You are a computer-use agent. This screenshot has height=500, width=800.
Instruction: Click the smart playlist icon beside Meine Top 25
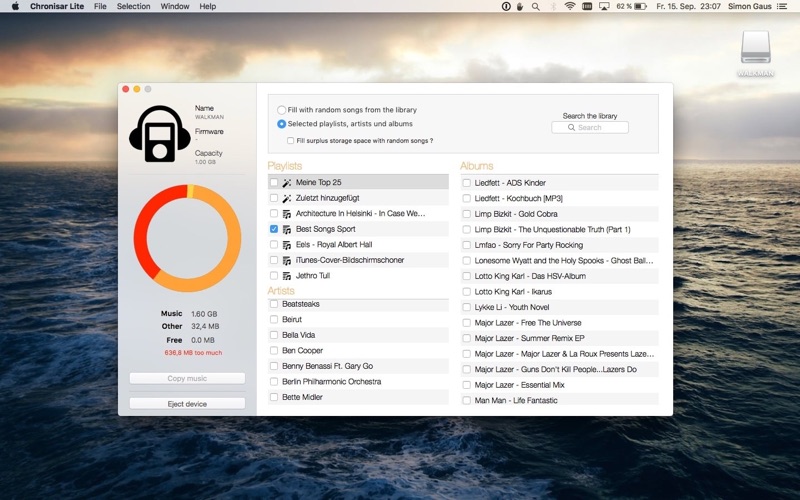pyautogui.click(x=287, y=183)
